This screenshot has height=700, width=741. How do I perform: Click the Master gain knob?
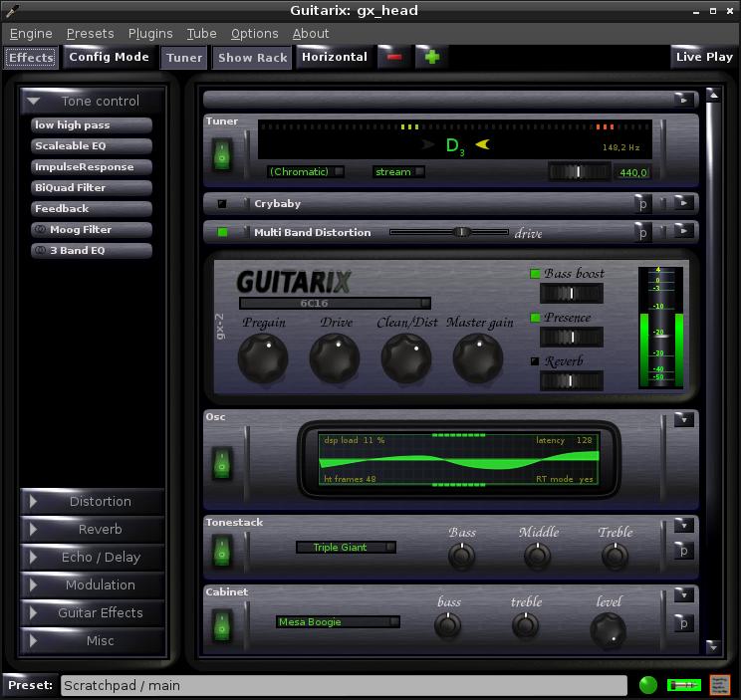point(478,358)
